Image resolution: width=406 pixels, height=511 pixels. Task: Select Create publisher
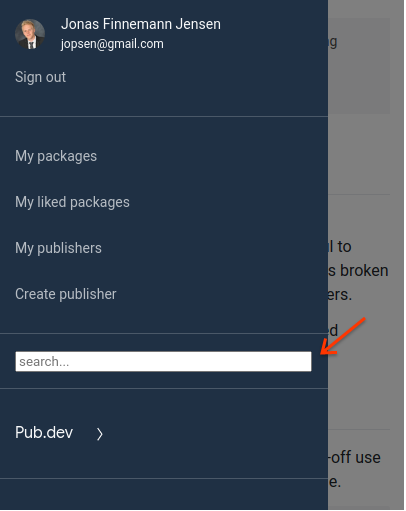[x=66, y=294]
